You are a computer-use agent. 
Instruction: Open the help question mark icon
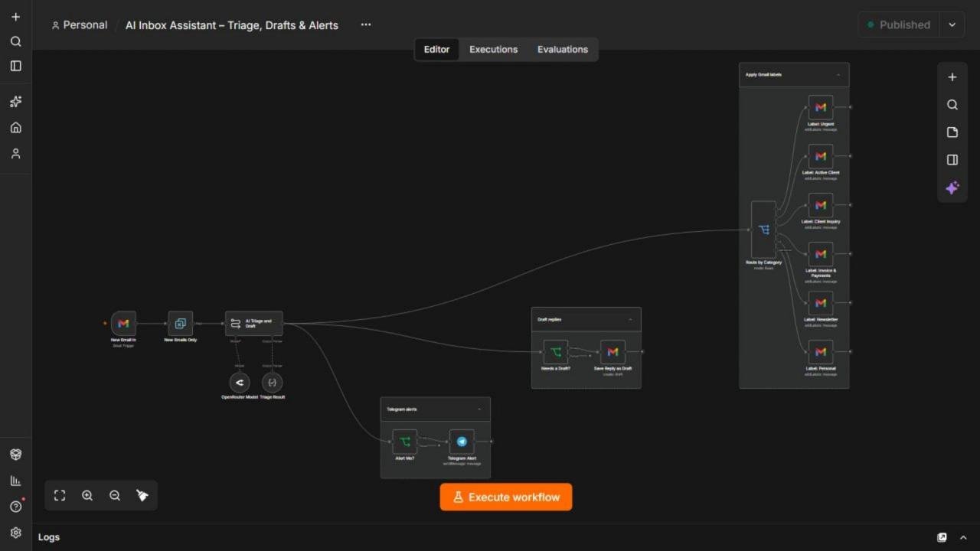click(x=15, y=507)
